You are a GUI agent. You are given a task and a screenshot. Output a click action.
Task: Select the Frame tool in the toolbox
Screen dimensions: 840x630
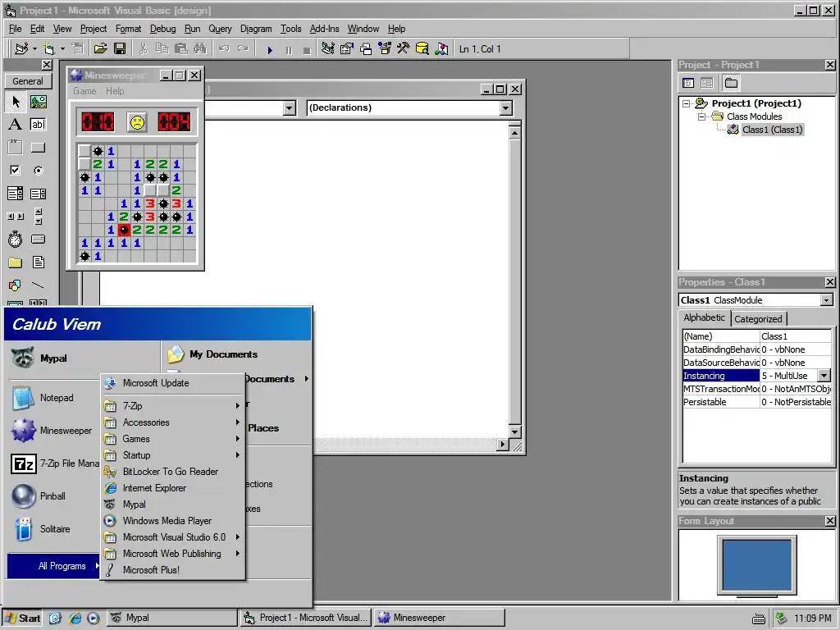[x=16, y=148]
